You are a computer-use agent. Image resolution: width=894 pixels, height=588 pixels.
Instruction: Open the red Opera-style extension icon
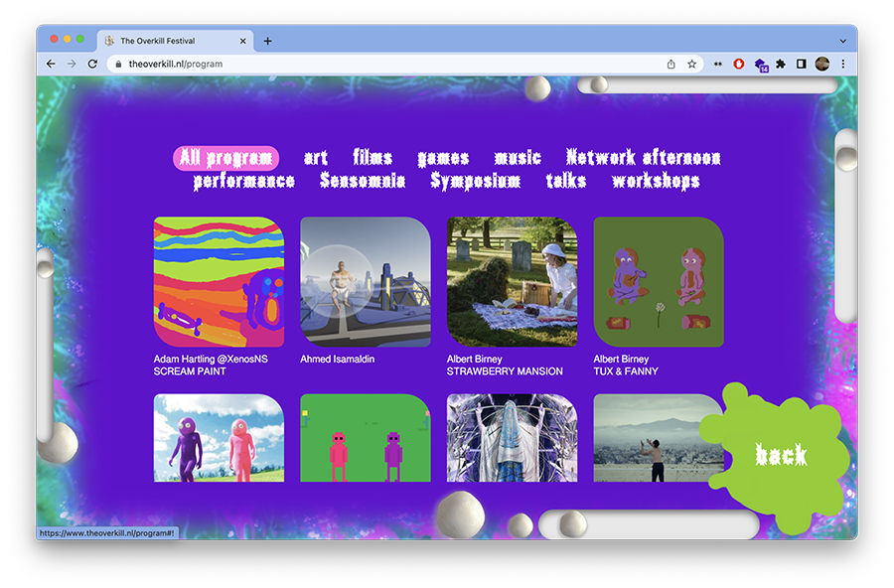click(x=739, y=64)
